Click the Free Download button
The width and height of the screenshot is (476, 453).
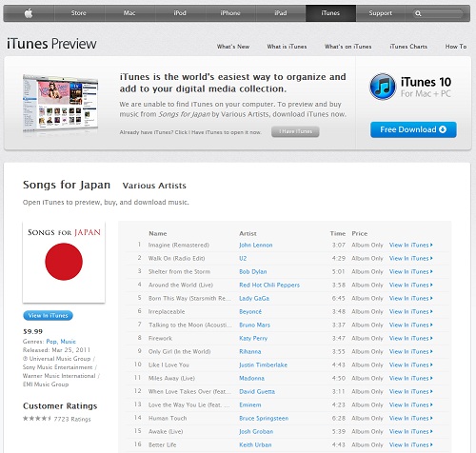413,129
